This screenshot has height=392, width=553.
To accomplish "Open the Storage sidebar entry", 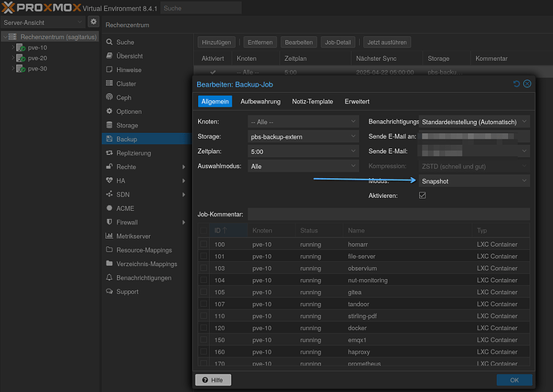I will 127,125.
